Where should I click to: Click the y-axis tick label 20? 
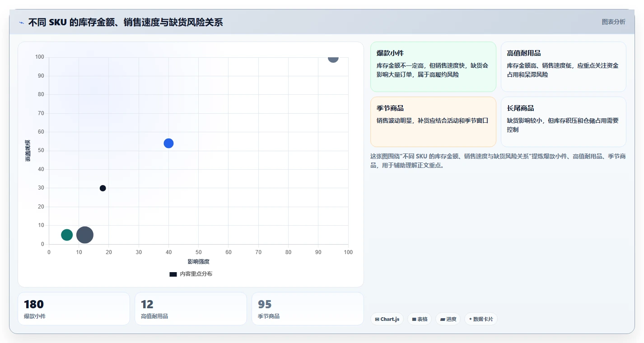pyautogui.click(x=41, y=207)
